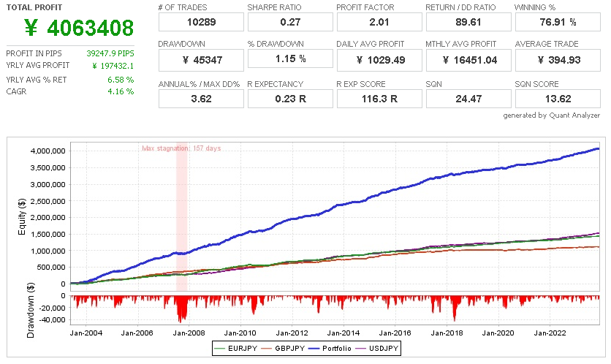Image resolution: width=611 pixels, height=364 pixels.
Task: Click the Jan-2008 axis label
Action: click(189, 333)
